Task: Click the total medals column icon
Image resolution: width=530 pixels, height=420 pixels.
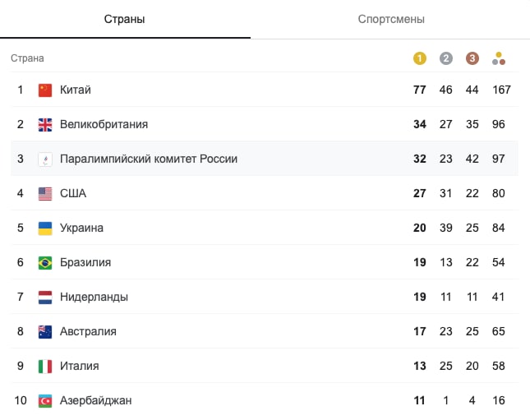Action: 499,58
